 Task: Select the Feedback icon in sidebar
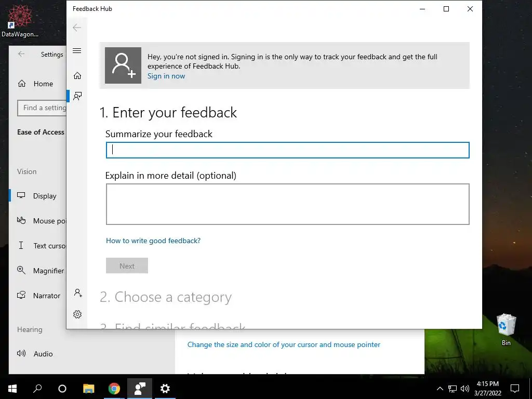click(x=77, y=96)
